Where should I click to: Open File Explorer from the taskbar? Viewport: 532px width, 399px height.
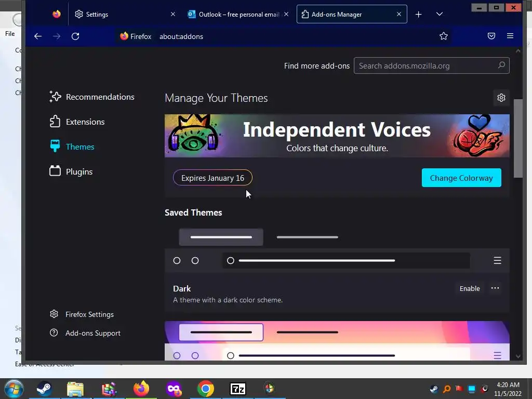(x=75, y=389)
